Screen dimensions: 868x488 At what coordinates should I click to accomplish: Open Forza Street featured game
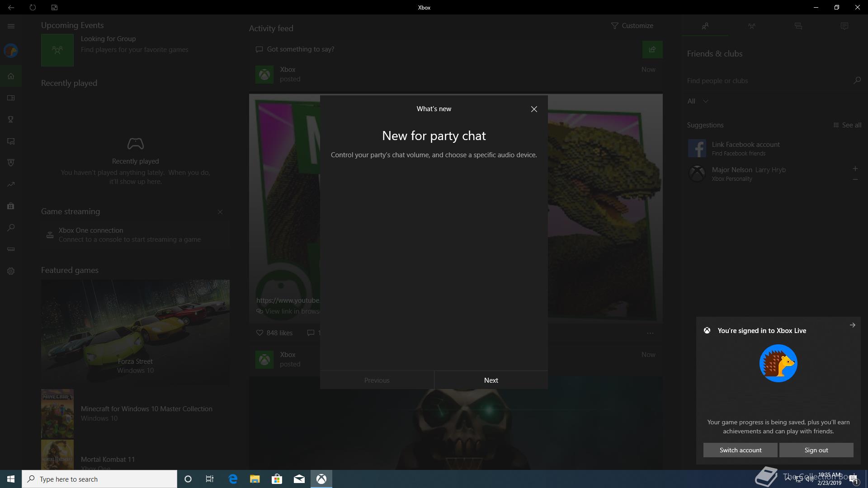135,332
